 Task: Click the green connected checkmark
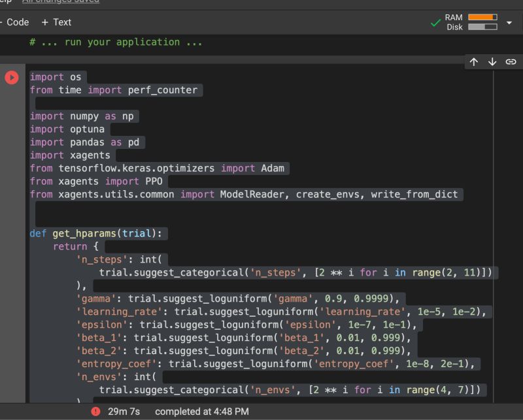[437, 21]
